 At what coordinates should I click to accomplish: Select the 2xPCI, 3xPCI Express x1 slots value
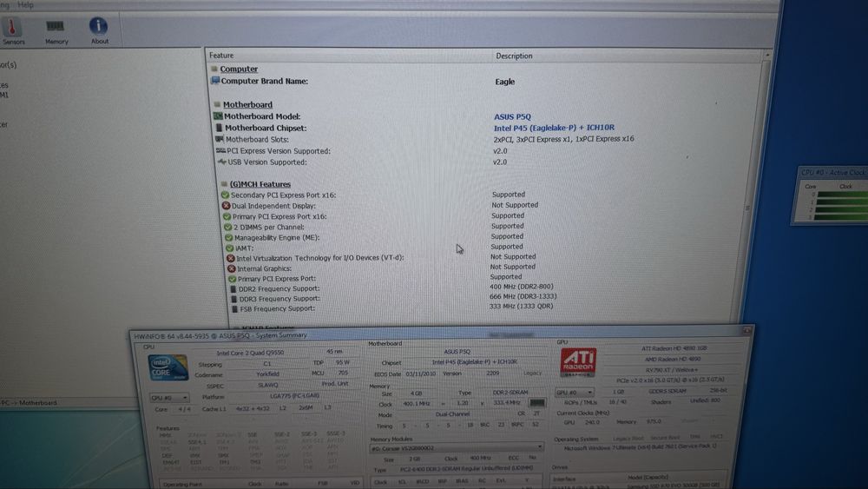pyautogui.click(x=563, y=139)
